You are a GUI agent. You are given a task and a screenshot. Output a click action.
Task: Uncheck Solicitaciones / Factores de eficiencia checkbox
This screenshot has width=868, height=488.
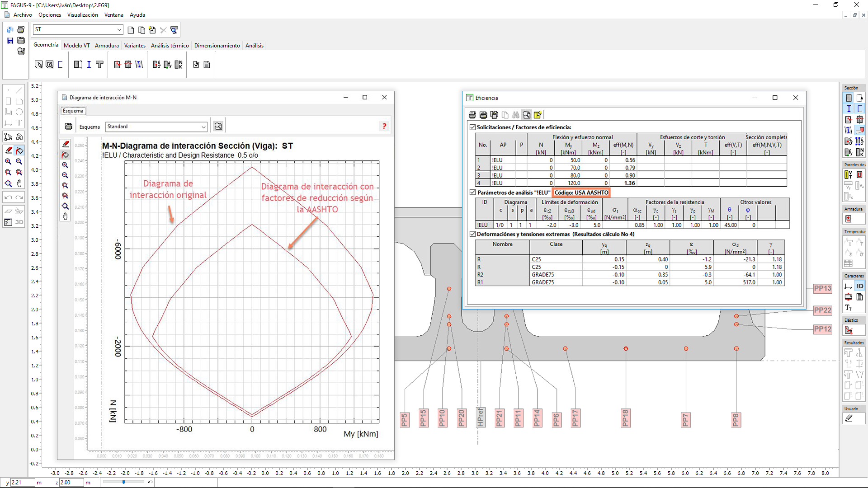pyautogui.click(x=472, y=127)
